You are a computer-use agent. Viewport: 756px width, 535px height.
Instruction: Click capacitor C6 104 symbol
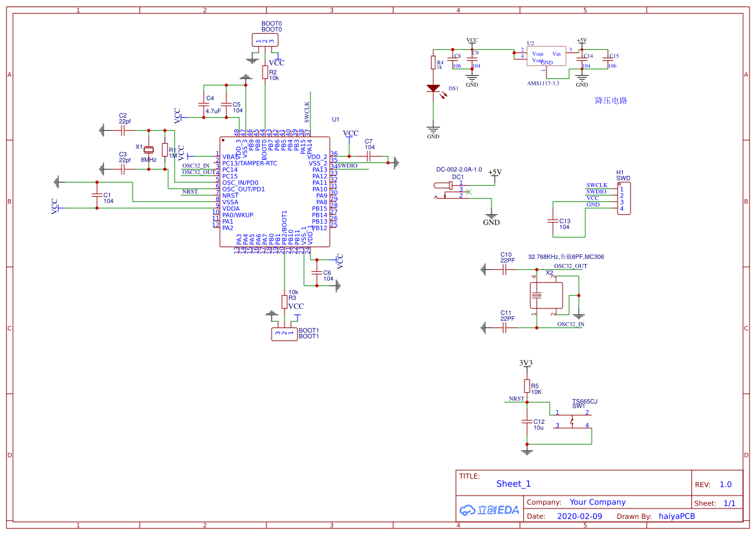tap(317, 272)
